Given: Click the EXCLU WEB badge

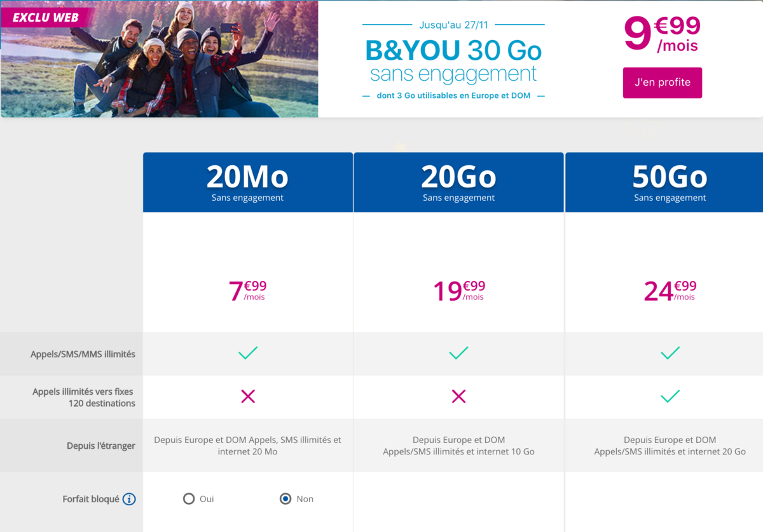Looking at the screenshot, I should [46, 17].
